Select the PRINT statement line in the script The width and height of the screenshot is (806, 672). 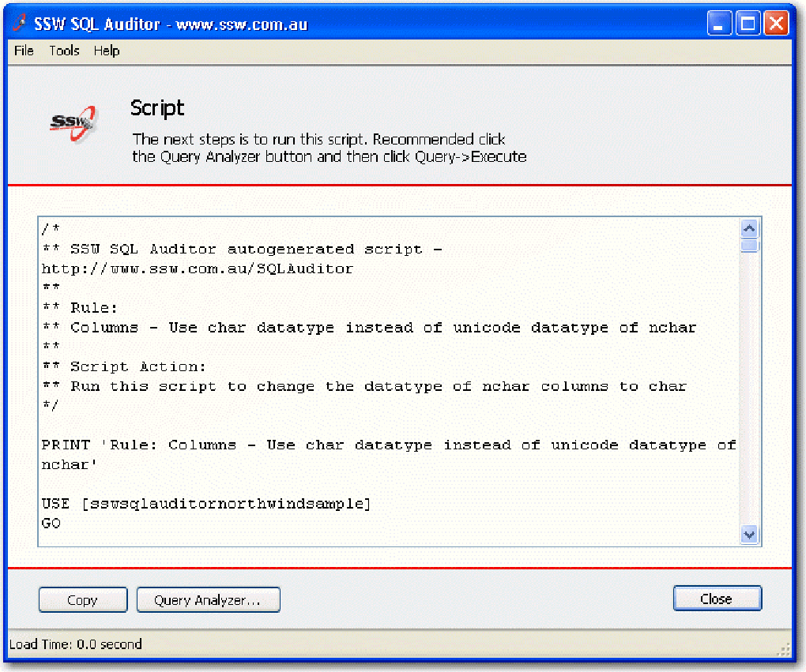(x=387, y=445)
